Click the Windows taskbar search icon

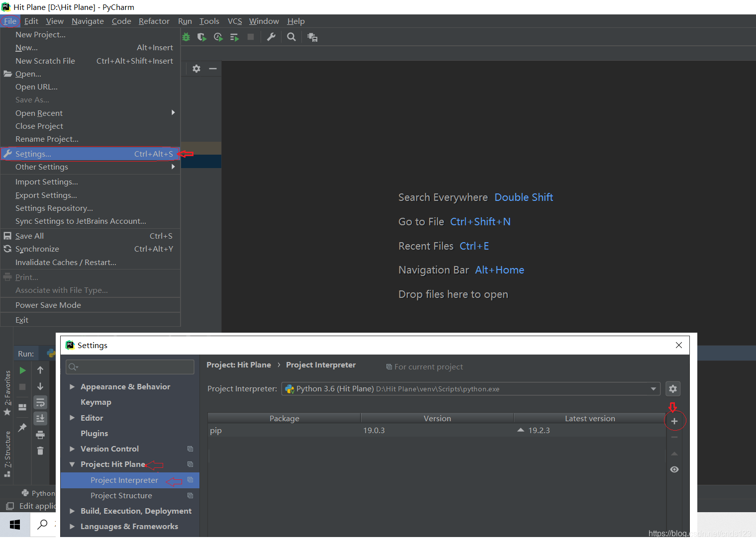43,525
